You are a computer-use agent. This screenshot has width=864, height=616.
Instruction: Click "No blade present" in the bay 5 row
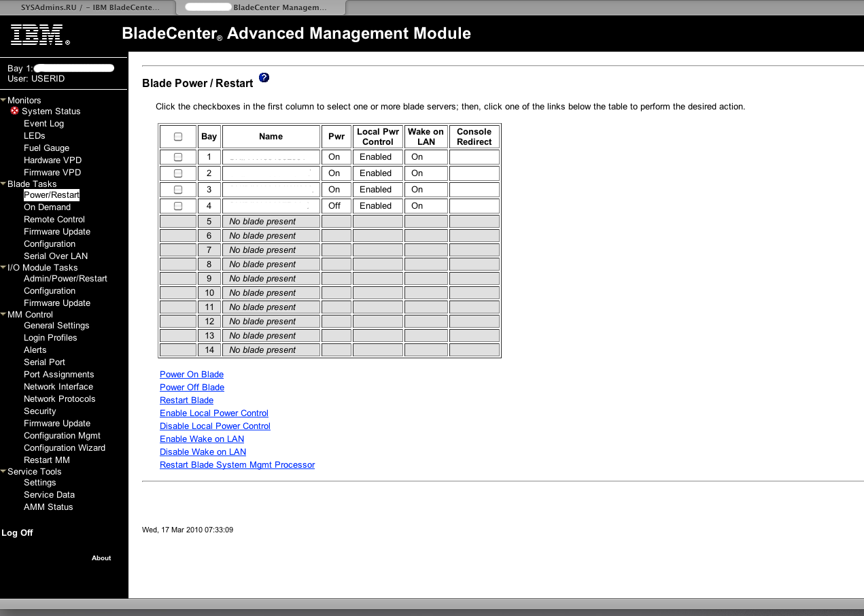tap(262, 222)
